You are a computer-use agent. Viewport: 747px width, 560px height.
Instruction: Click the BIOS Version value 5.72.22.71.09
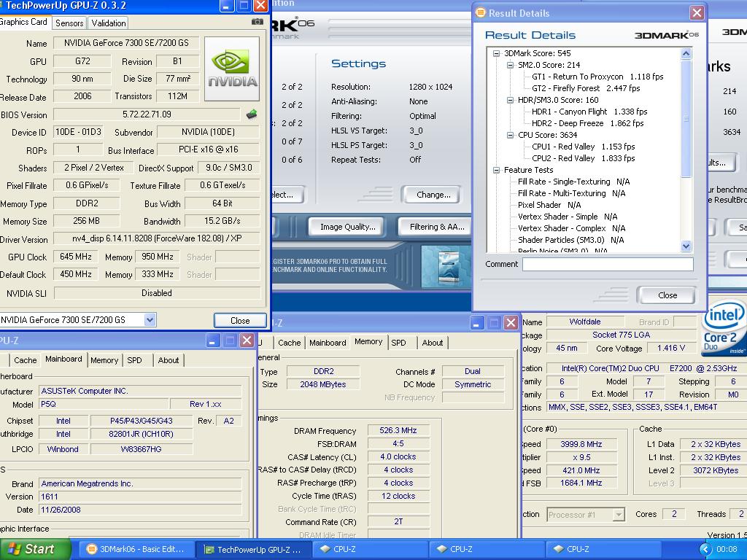[147, 114]
